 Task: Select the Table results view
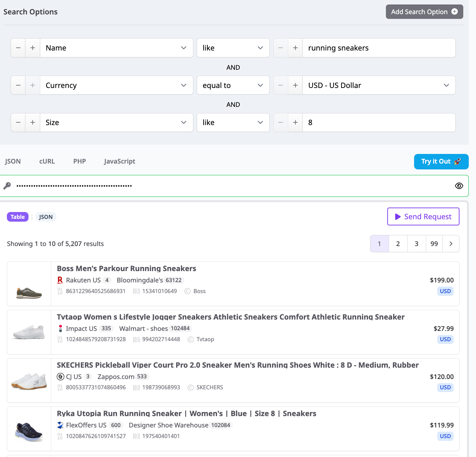click(x=18, y=217)
